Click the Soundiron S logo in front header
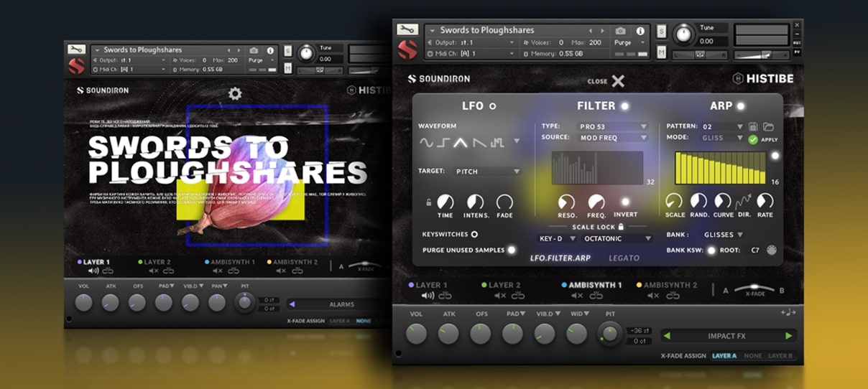 pyautogui.click(x=407, y=51)
